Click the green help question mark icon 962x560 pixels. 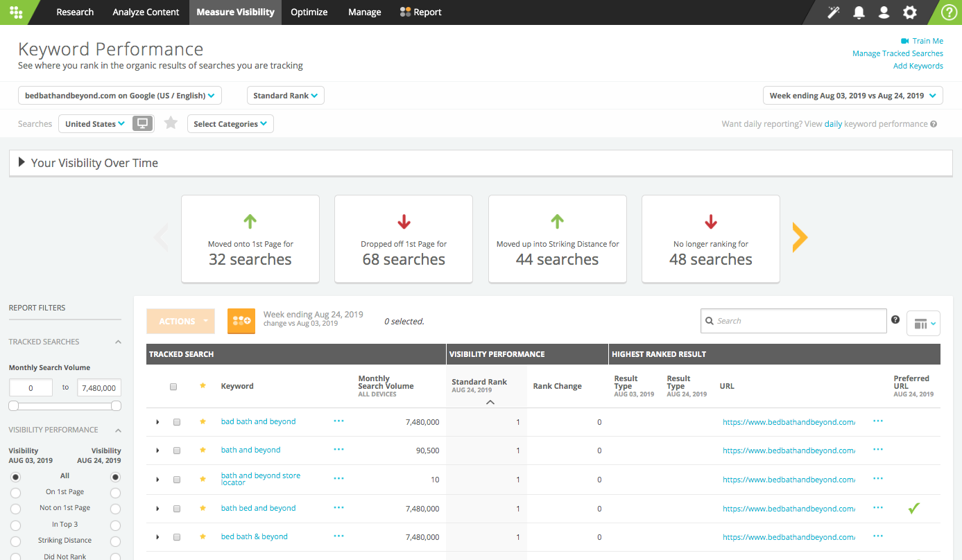(948, 12)
